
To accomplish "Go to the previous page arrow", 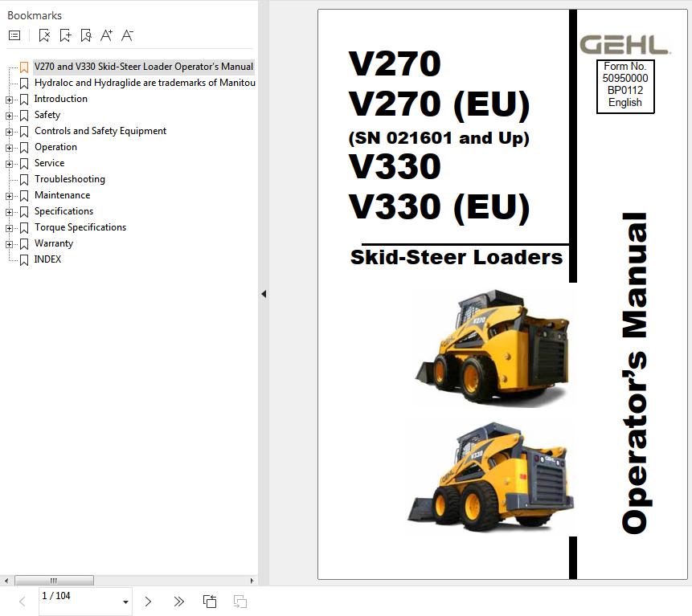I will 22,602.
